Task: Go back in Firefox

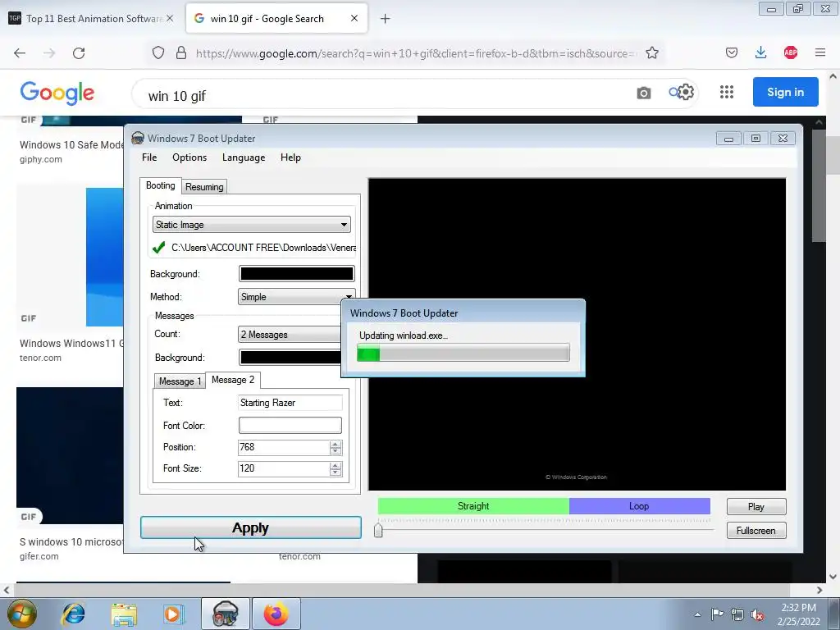Action: 20,53
